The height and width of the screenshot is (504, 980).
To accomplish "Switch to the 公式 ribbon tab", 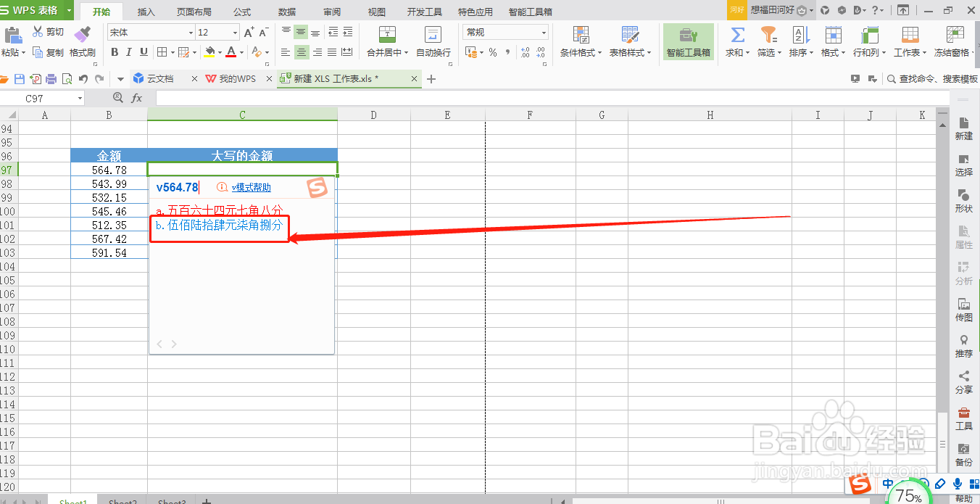I will (242, 12).
